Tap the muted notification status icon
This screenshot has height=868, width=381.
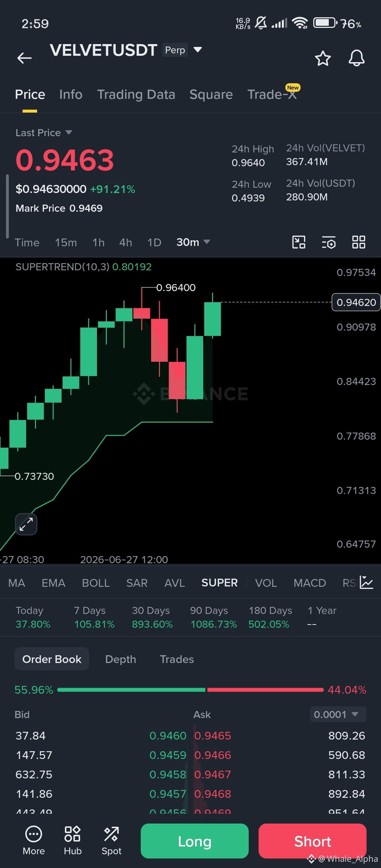261,23
